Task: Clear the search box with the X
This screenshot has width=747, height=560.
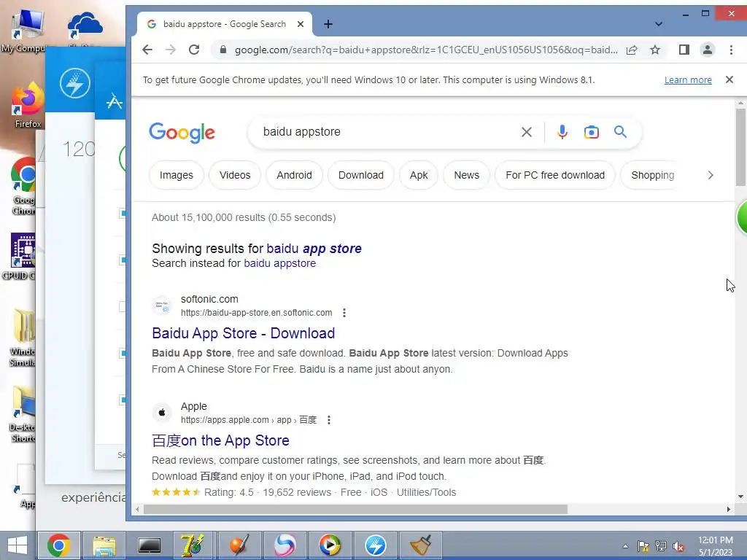Action: 527,132
